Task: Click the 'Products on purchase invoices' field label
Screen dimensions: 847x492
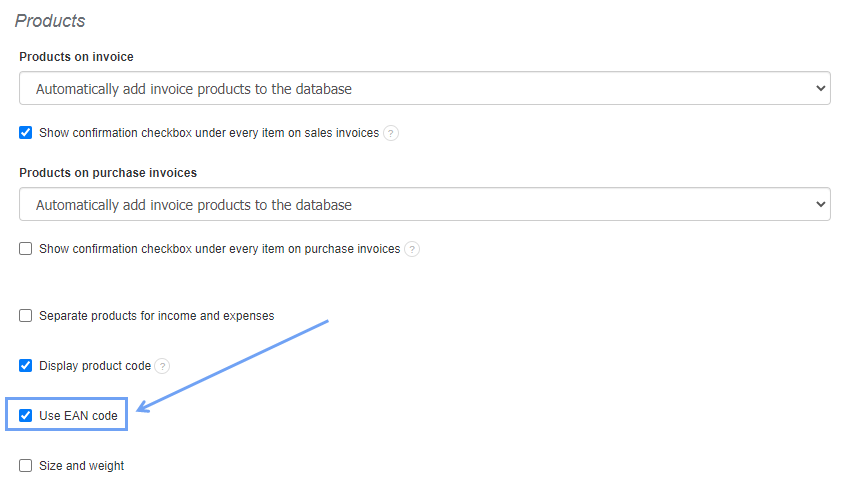Action: pos(108,173)
